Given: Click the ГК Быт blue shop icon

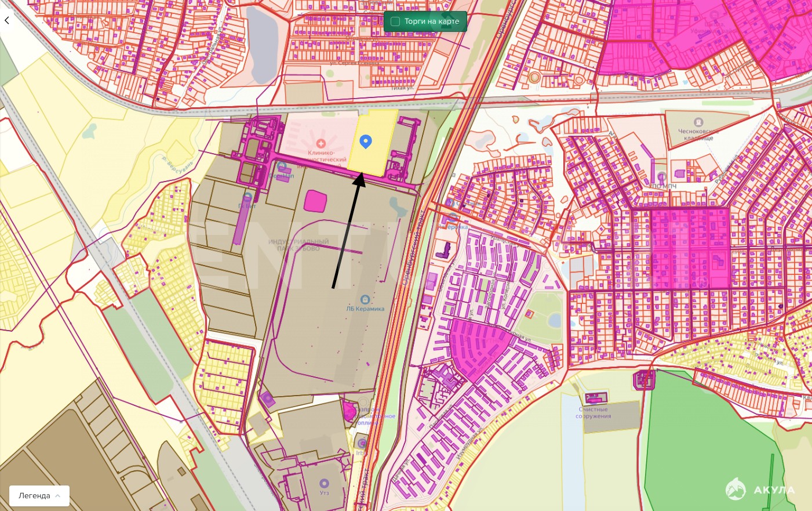Looking at the screenshot, I should tap(247, 197).
